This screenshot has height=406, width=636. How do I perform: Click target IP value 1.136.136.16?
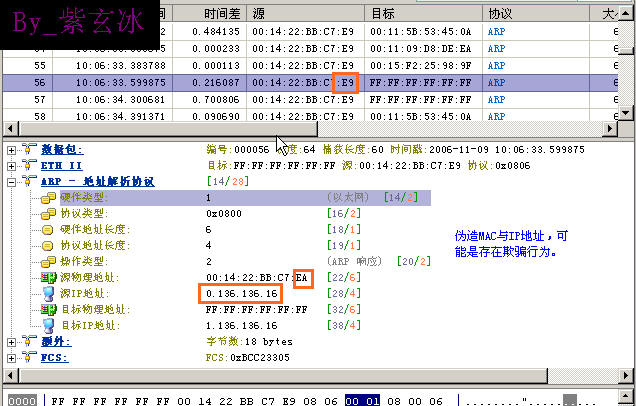tap(242, 326)
